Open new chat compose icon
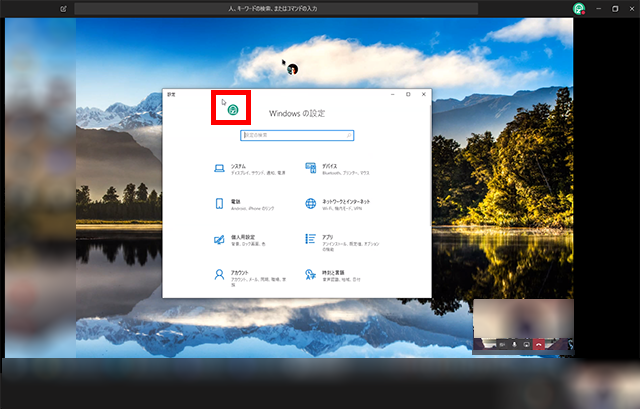The image size is (640, 409). [x=64, y=8]
